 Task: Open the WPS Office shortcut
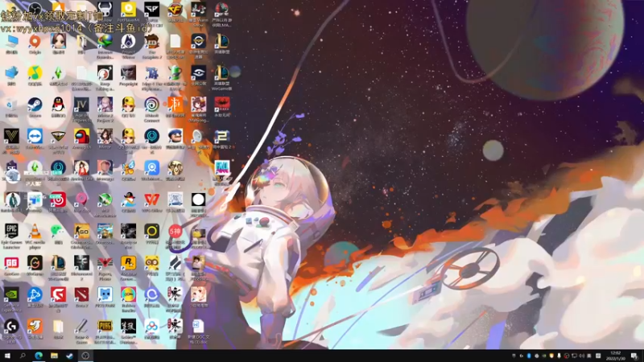(151, 200)
